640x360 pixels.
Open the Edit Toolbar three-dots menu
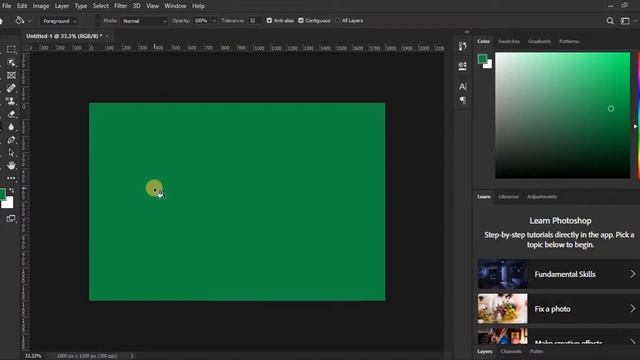(11, 178)
